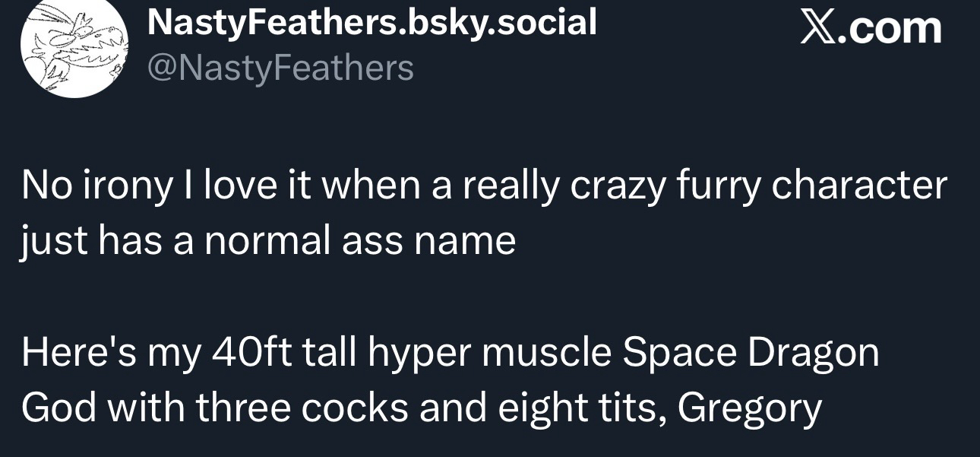Screen dimensions: 980x457
Task: Click the X logo glyph
Action: coord(818,27)
